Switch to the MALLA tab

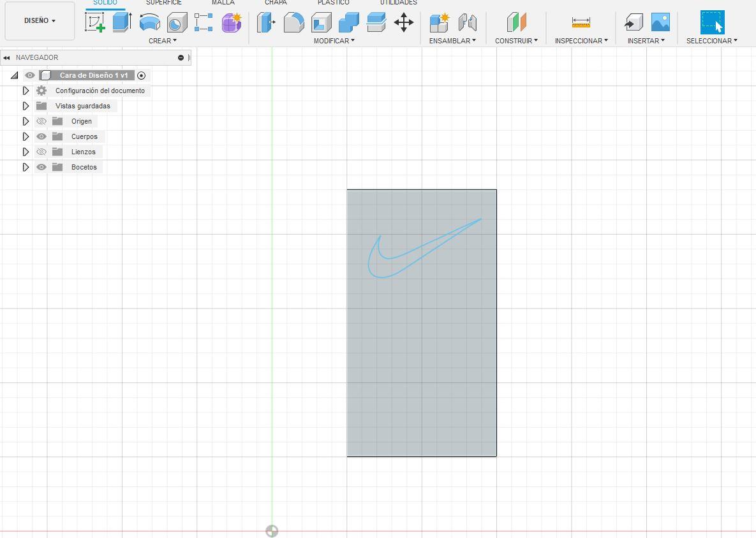(223, 3)
